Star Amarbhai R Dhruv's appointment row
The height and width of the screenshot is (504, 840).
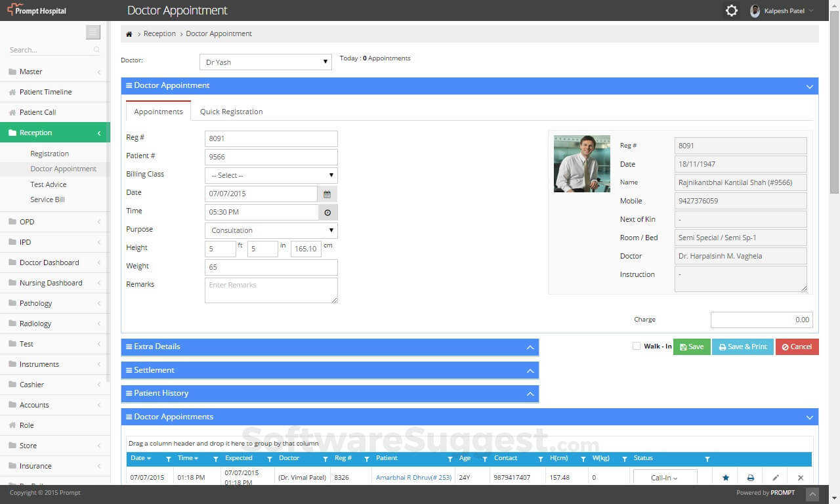(x=726, y=477)
